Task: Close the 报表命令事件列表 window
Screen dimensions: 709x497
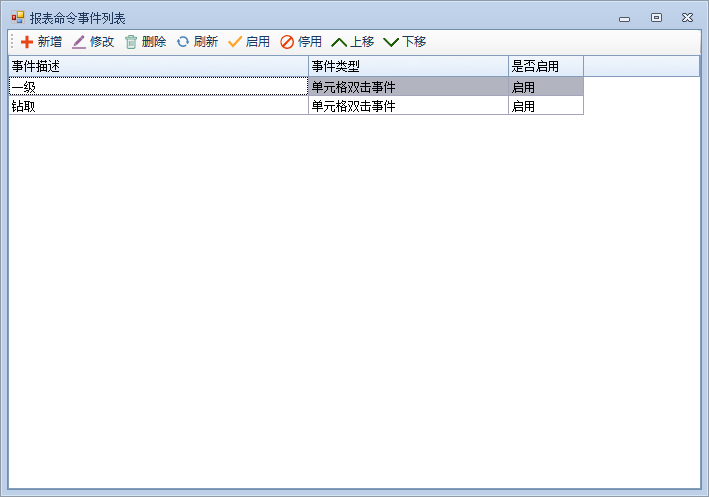Action: 687,17
